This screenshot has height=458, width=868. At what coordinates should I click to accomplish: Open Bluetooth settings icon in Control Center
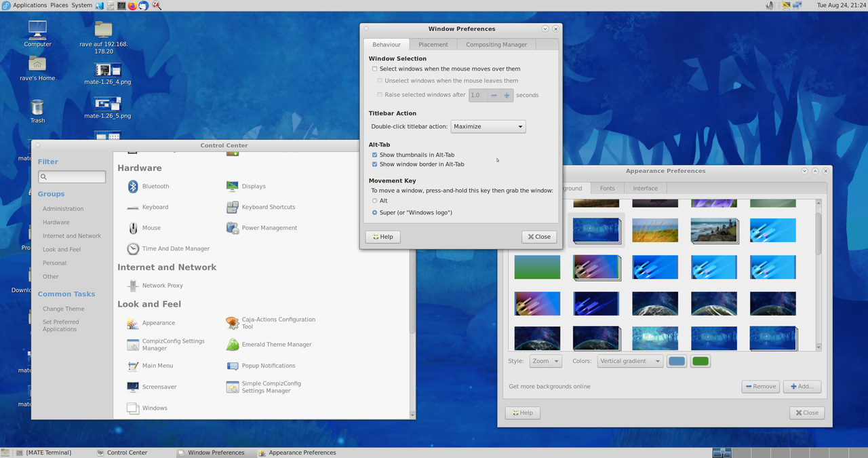(134, 187)
